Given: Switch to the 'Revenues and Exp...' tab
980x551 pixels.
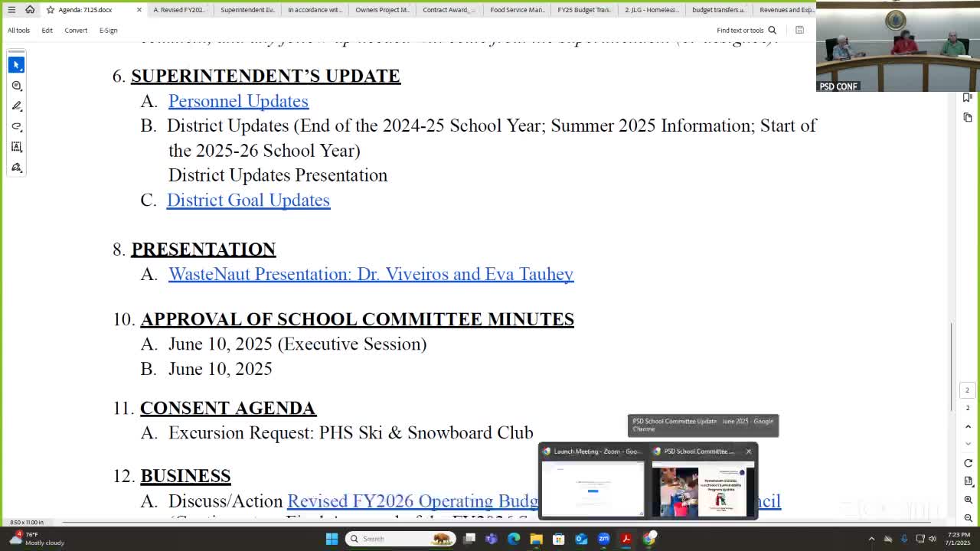Looking at the screenshot, I should [786, 10].
